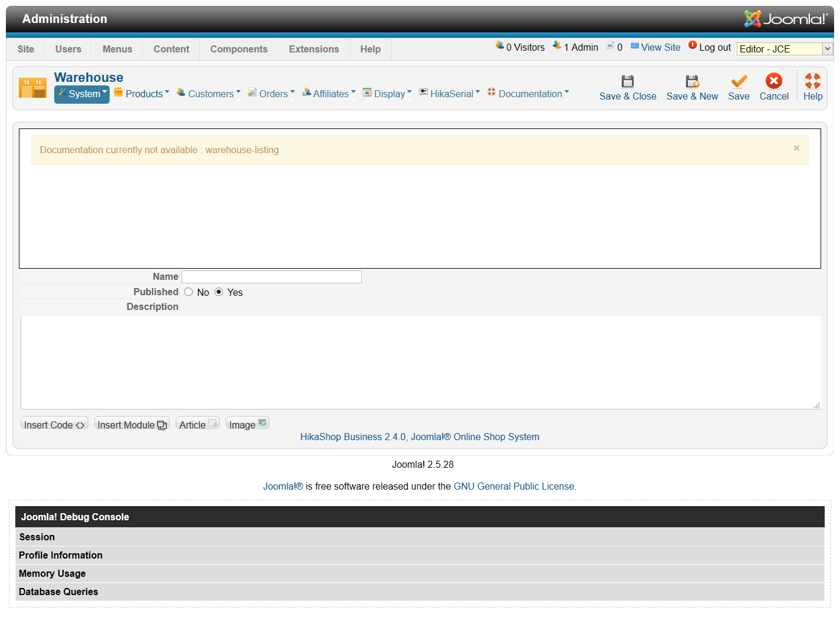Open the Users menu
This screenshot has width=840, height=621.
point(68,49)
